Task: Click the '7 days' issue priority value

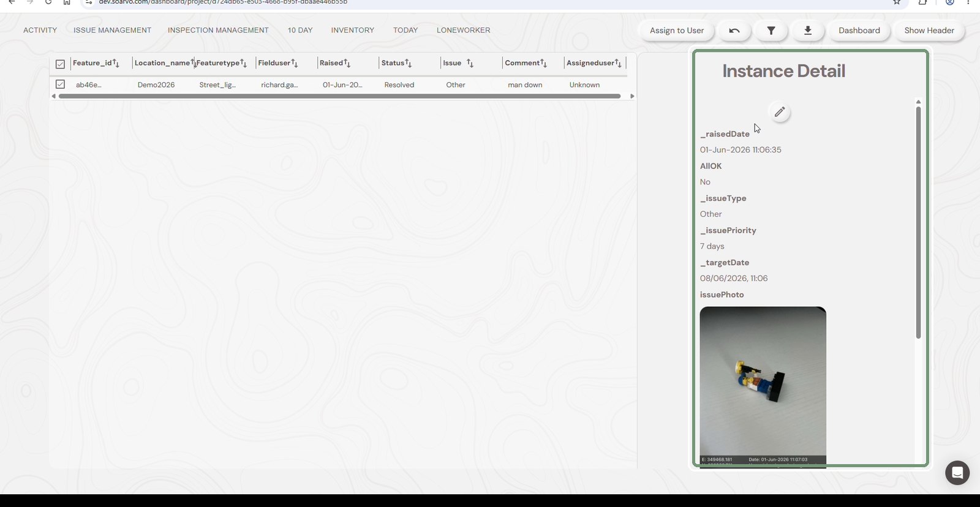Action: [x=712, y=246]
